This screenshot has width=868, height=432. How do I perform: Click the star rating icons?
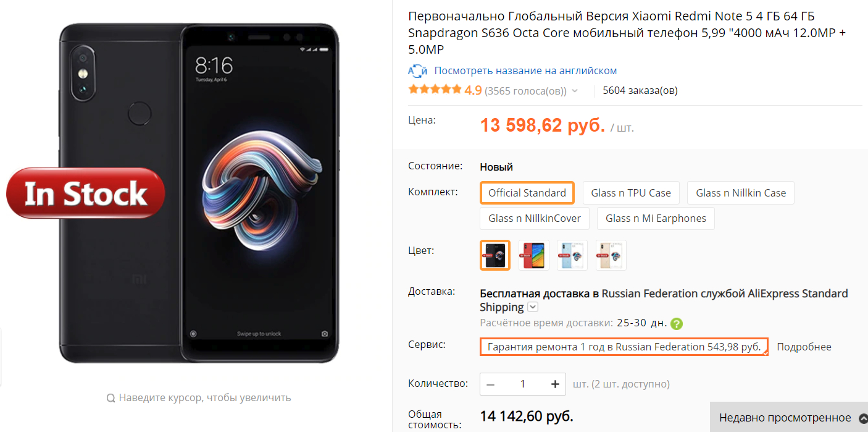[435, 90]
